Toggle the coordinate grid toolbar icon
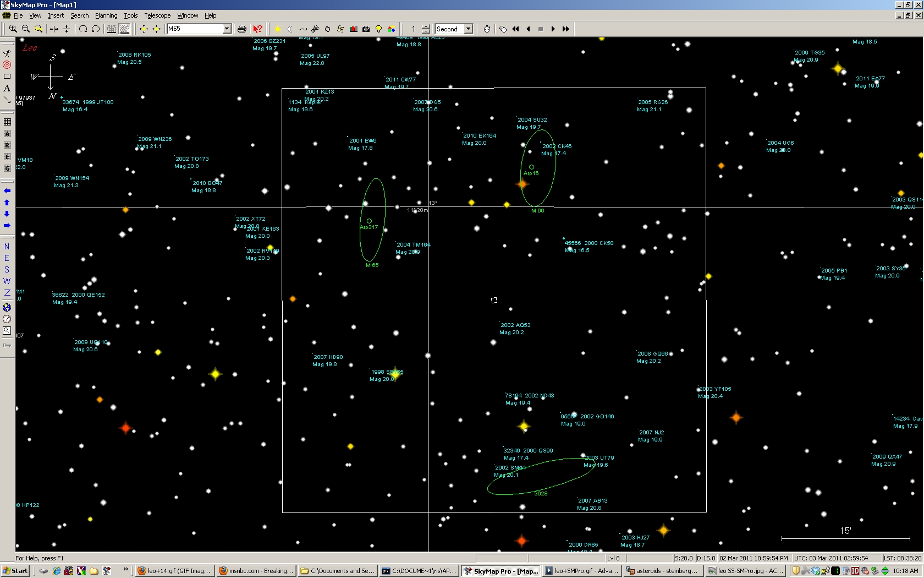 (112, 29)
